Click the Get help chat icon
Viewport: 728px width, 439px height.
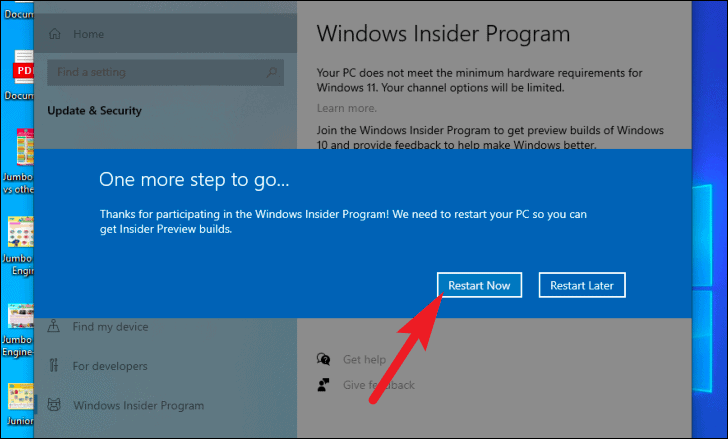click(324, 359)
